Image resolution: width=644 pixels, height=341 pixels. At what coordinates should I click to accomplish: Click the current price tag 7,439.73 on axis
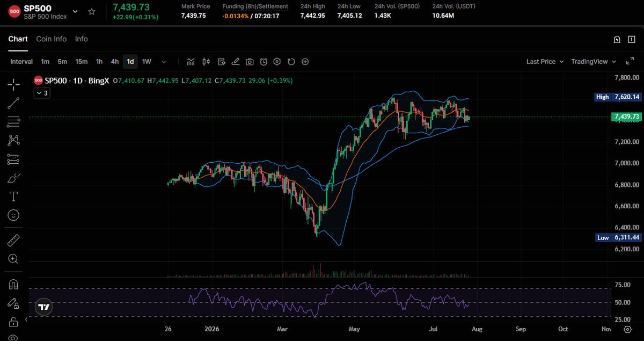point(626,117)
